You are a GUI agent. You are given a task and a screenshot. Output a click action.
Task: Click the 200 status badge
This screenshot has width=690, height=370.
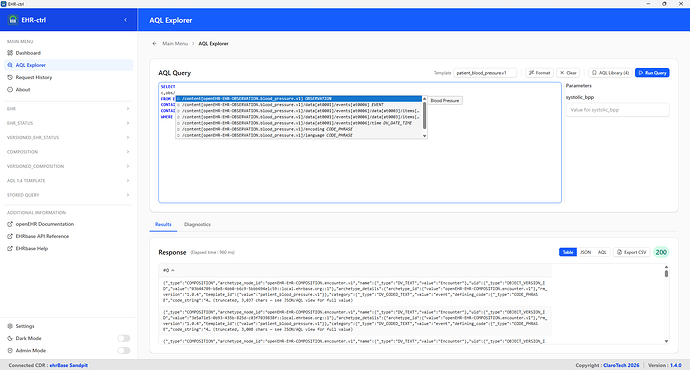tap(661, 252)
